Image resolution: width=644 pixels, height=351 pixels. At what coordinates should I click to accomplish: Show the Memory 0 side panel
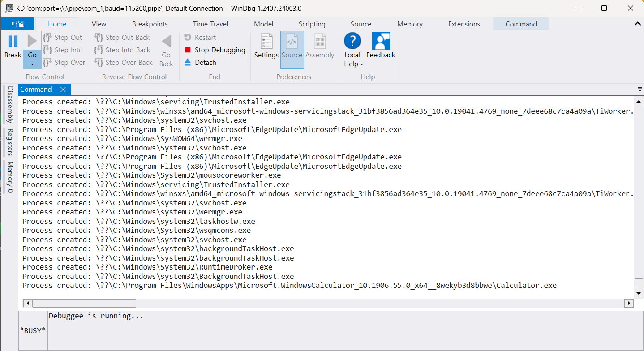click(10, 177)
